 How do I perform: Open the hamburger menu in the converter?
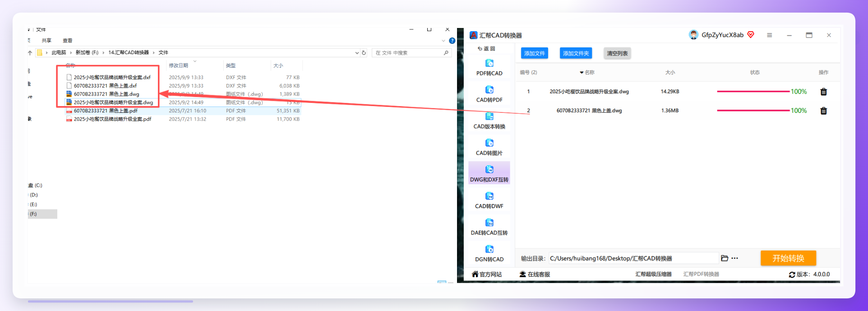pyautogui.click(x=769, y=35)
